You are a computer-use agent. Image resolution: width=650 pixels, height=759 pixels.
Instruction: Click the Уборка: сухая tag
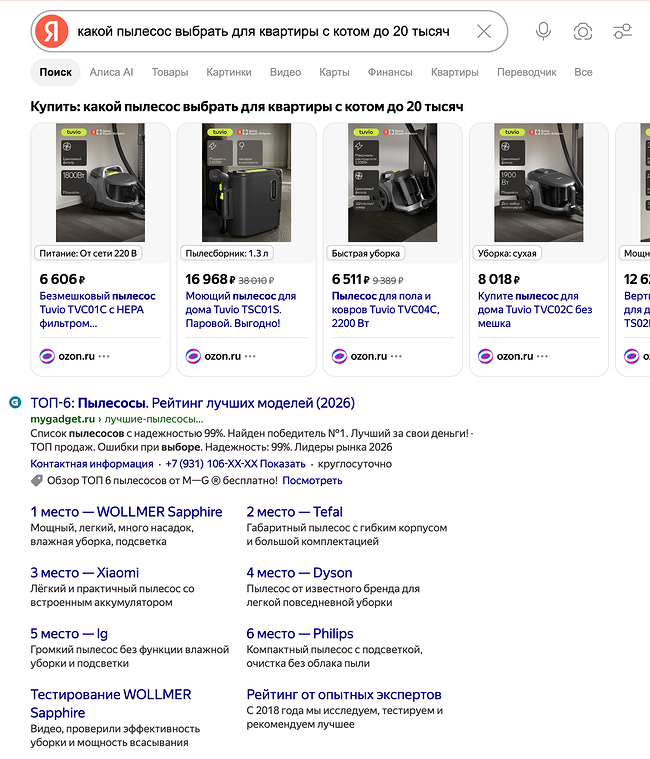507,253
